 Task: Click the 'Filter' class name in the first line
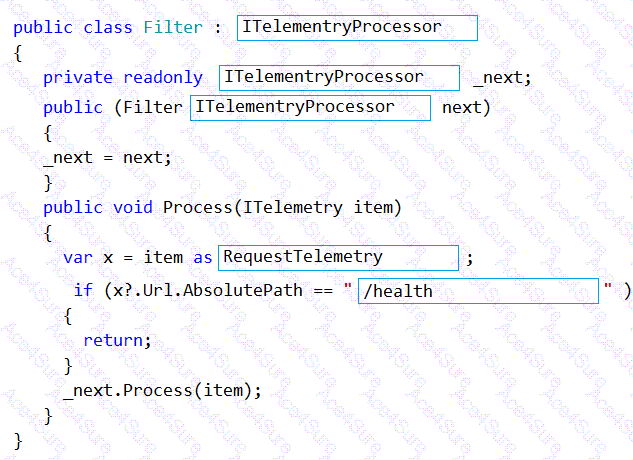tap(172, 27)
